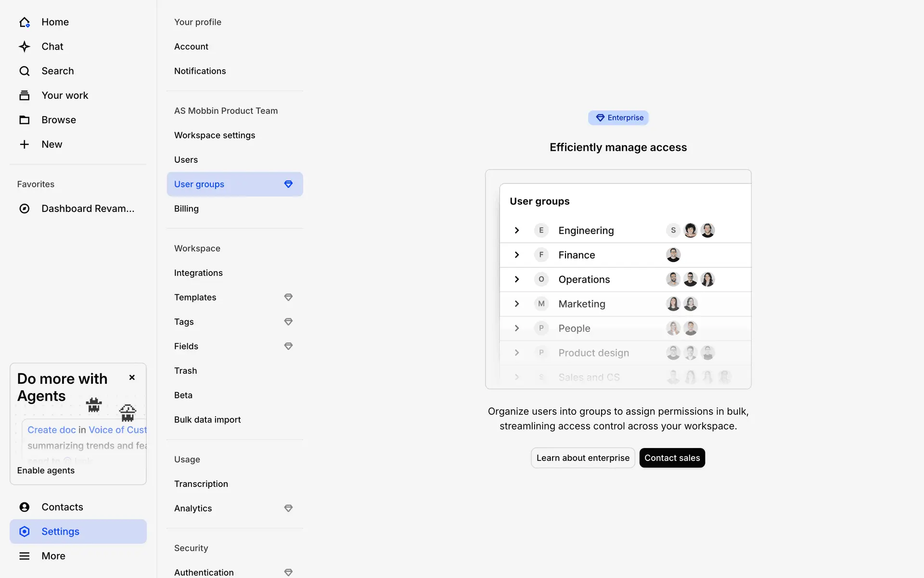924x578 pixels.
Task: Select Workspace settings in settings menu
Action: pyautogui.click(x=215, y=135)
